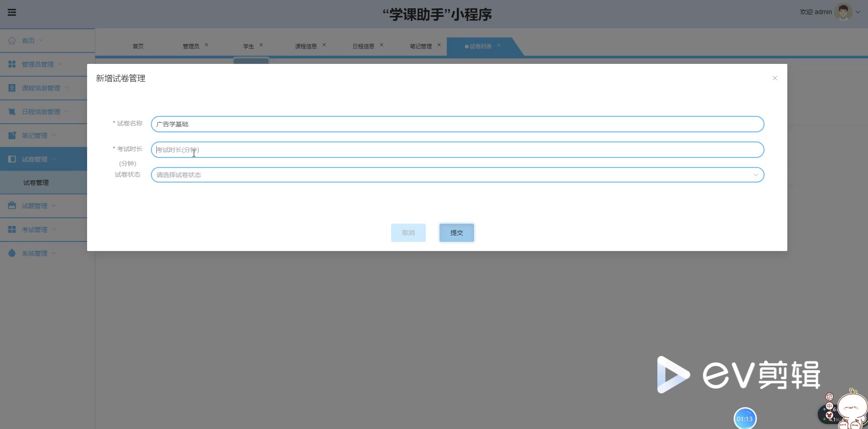Expand the 试题管理 chevron
The image size is (868, 429).
pos(54,205)
